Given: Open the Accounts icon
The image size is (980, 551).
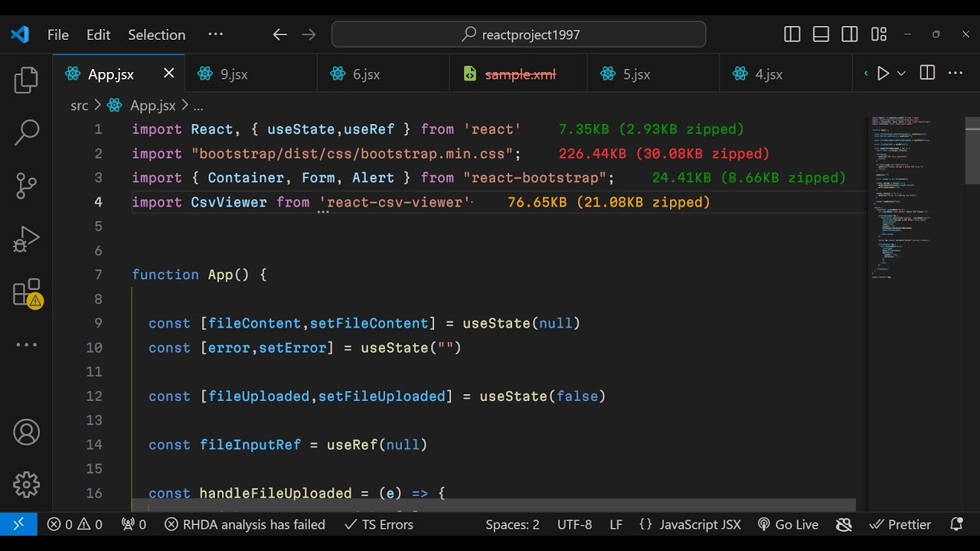Looking at the screenshot, I should [26, 432].
